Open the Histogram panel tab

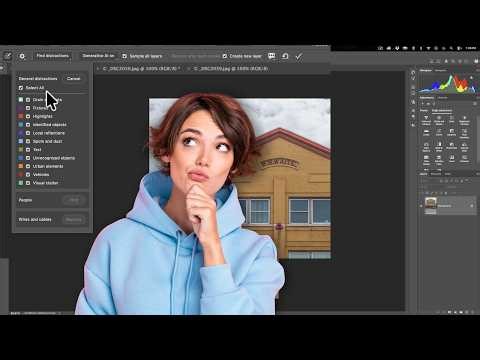click(426, 70)
